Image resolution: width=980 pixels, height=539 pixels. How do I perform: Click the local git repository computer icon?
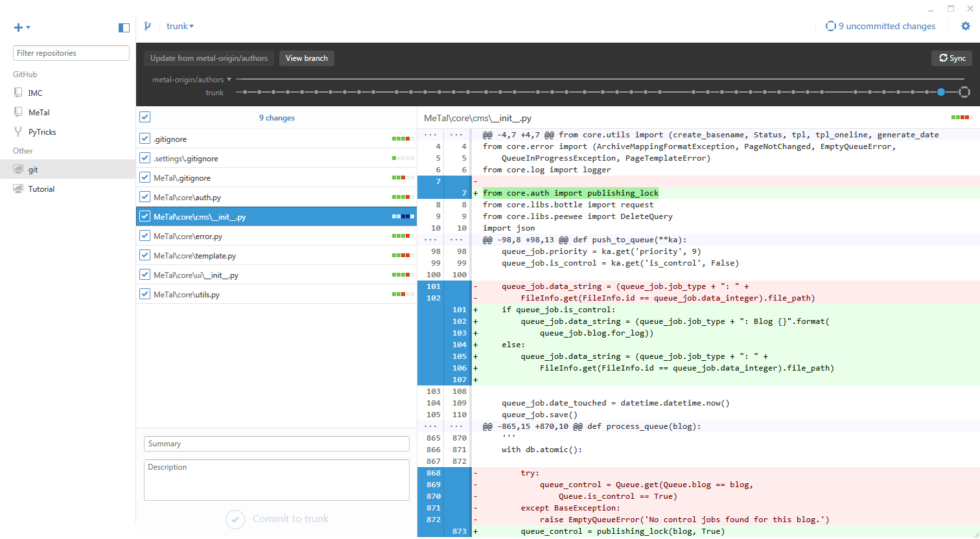(x=18, y=170)
